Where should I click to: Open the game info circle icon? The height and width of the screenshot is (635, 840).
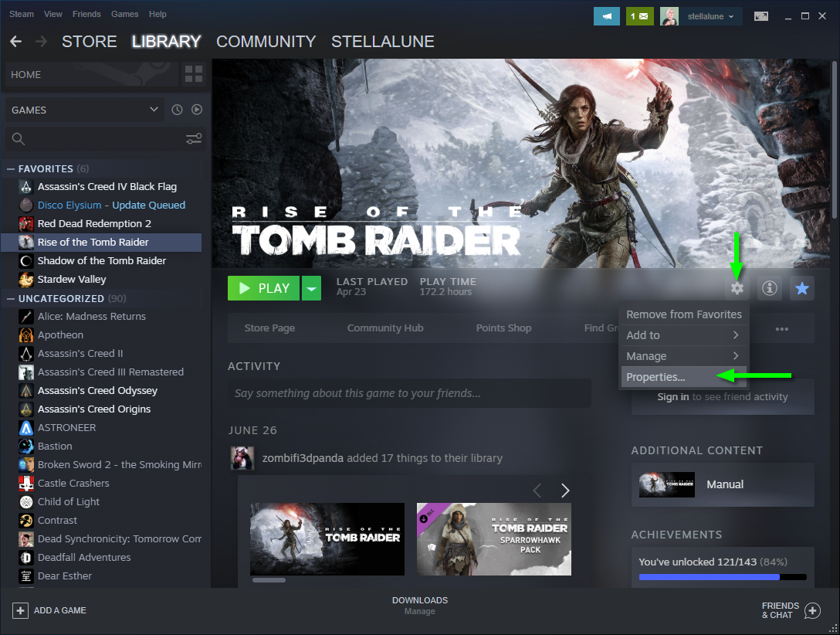click(x=769, y=288)
